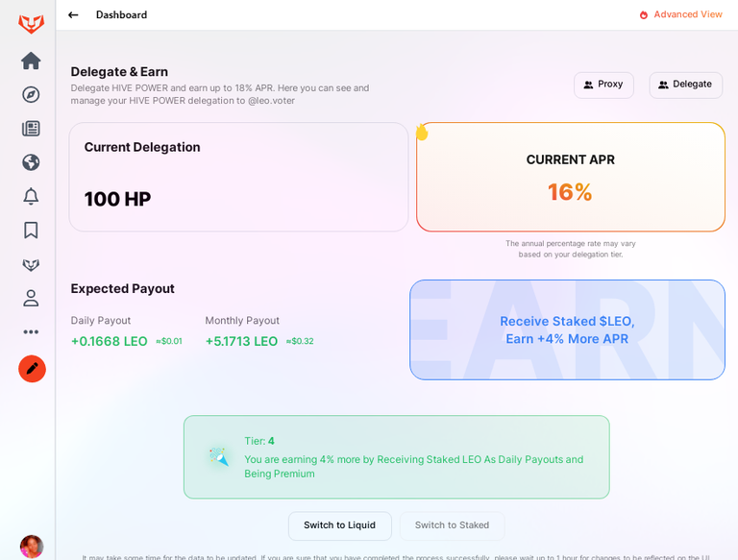Open the news articles icon
This screenshot has height=560, width=738.
[x=31, y=129]
